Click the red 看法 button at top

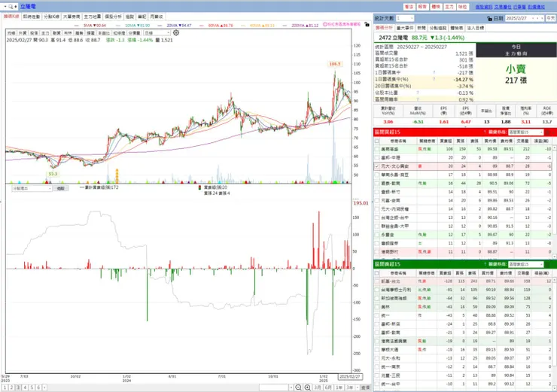coord(409,7)
